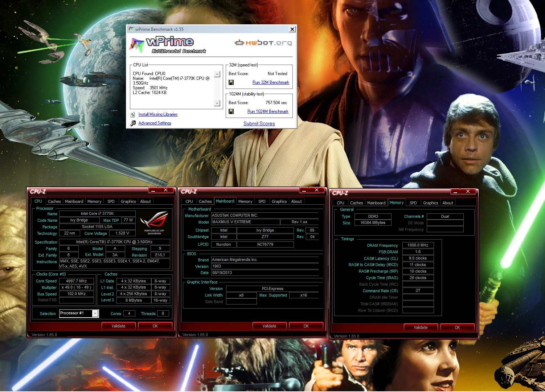Click Validate in the Mainboard window
The height and width of the screenshot is (392, 545).
click(x=269, y=326)
